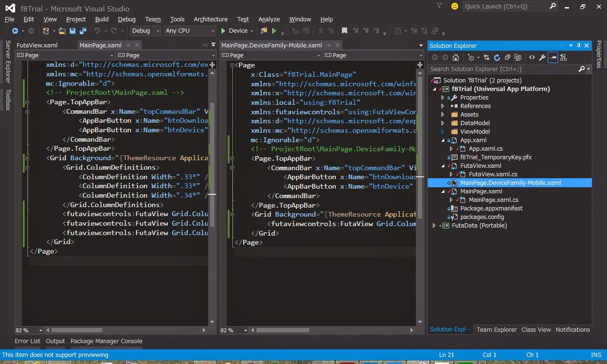Collapse the Page element in the right editor
The width and height of the screenshot is (607, 364).
tap(232, 65)
